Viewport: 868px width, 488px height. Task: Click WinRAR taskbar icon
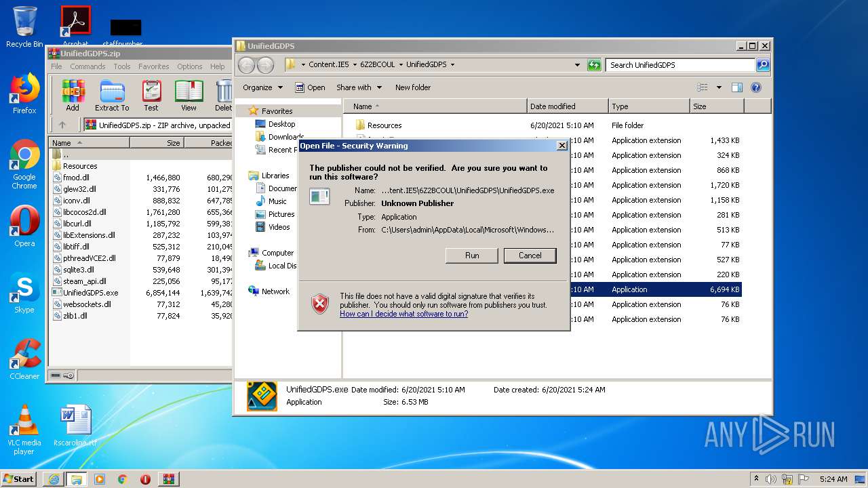168,479
